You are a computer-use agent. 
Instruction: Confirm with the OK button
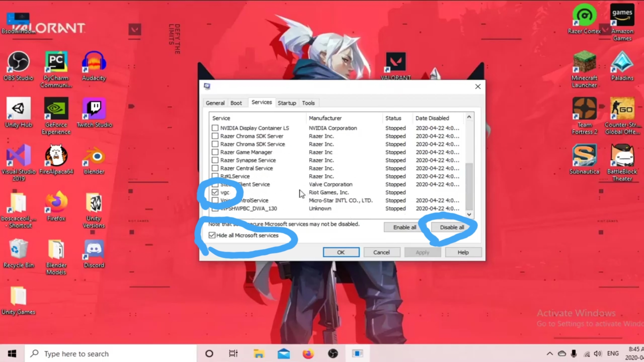coord(341,252)
